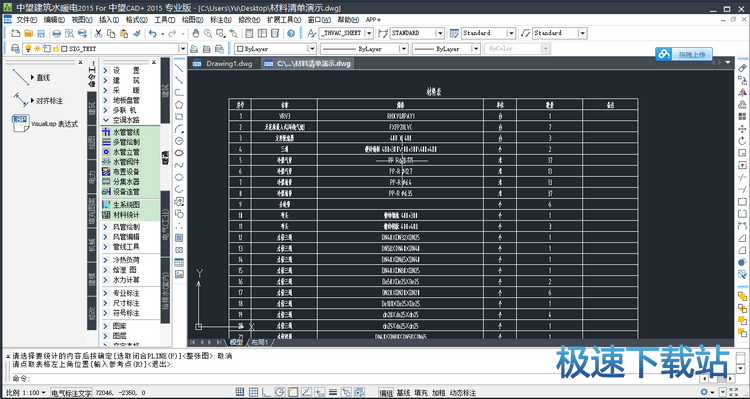Toggle 填充 in status bar
This screenshot has height=399, width=750.
tap(421, 393)
